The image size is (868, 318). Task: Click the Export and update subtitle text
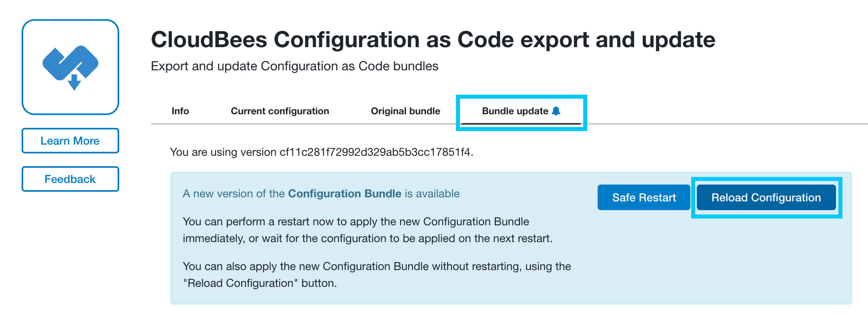(x=294, y=66)
